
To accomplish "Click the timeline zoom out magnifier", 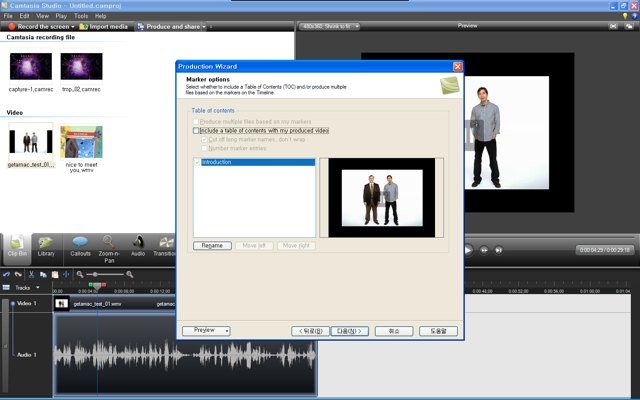I will 80,274.
